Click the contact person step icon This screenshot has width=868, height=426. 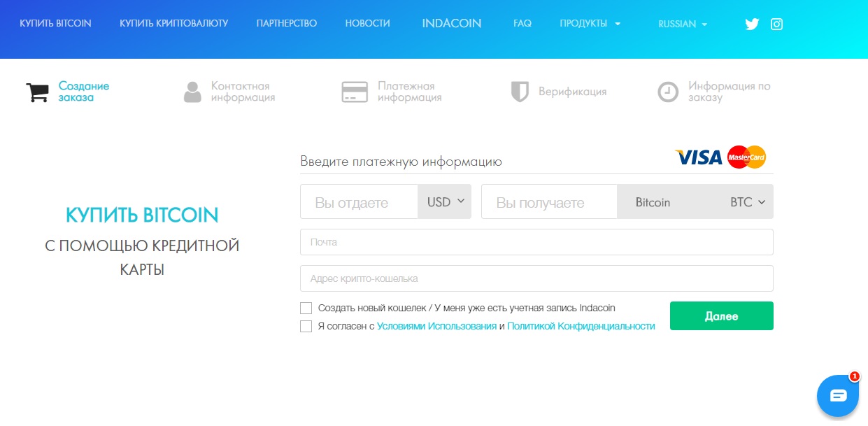tap(192, 92)
